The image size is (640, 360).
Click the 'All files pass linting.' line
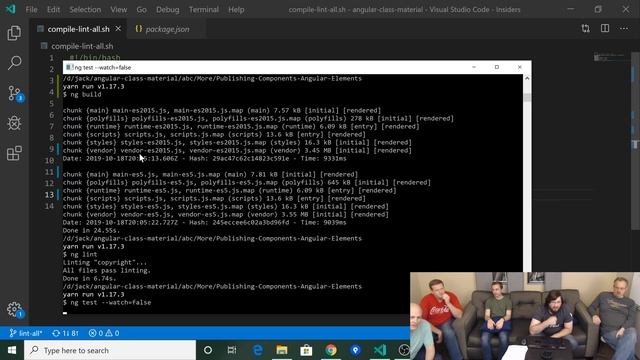(x=107, y=270)
